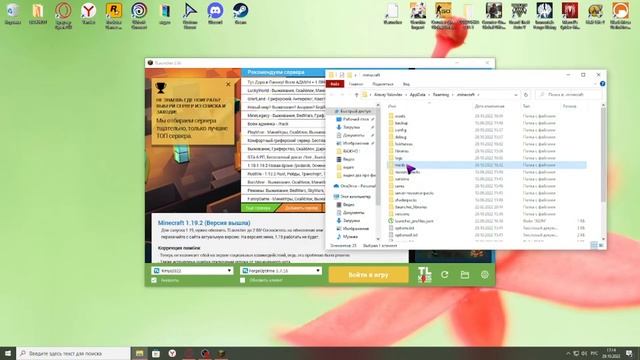Viewport: 640px width, 360px height.
Task: Open File Explorer from taskbar
Action: 140,353
